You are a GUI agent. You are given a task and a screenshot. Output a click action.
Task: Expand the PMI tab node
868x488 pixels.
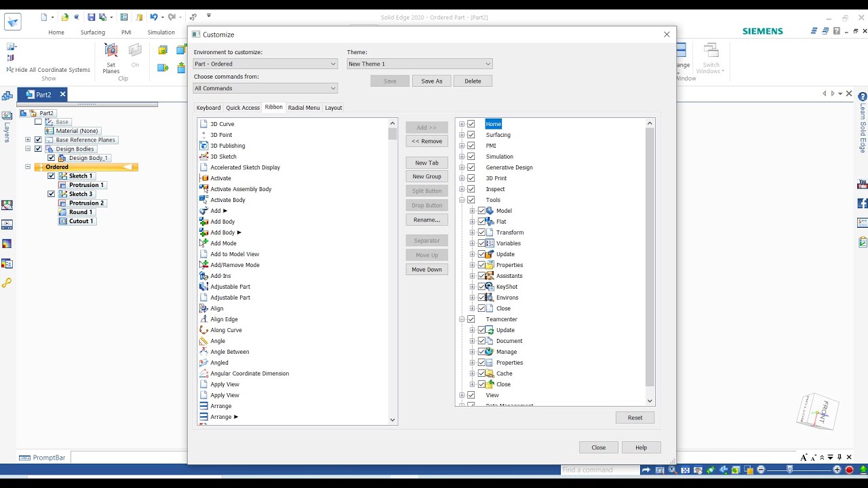[x=462, y=146]
